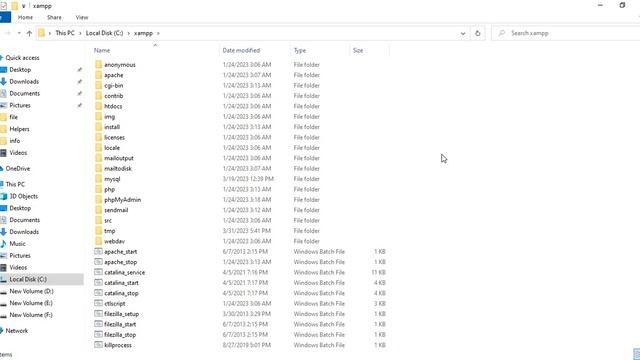
Task: Select the mysql folder icon
Action: click(x=98, y=179)
